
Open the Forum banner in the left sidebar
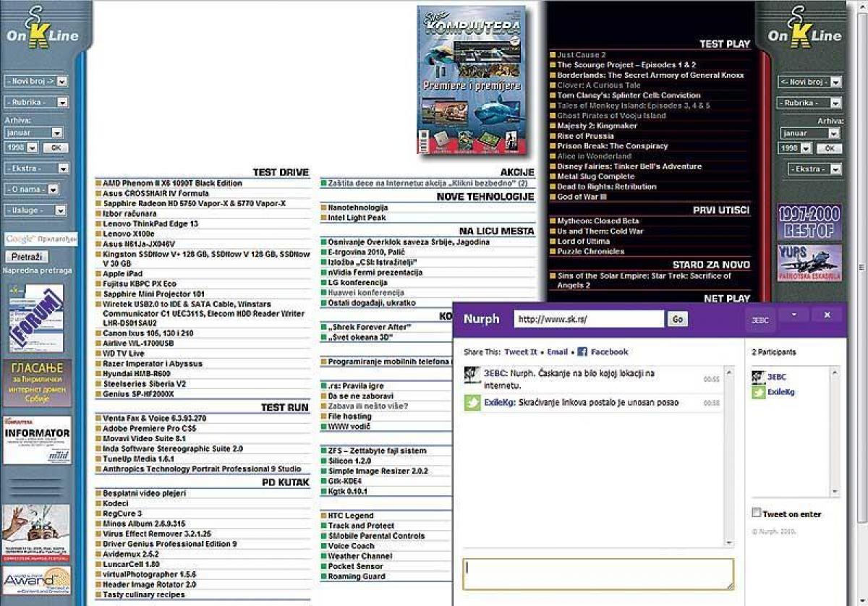pos(36,319)
